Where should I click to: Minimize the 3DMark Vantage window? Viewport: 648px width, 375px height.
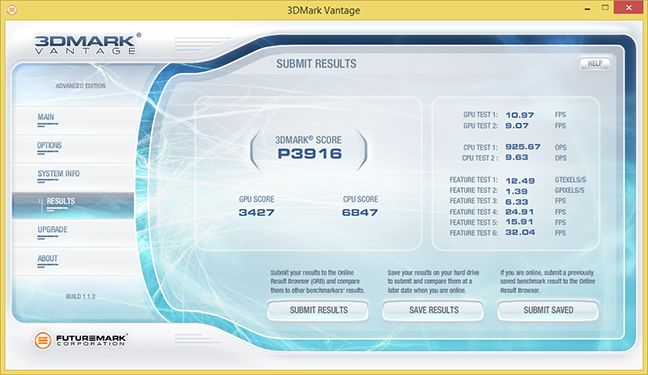tap(587, 9)
